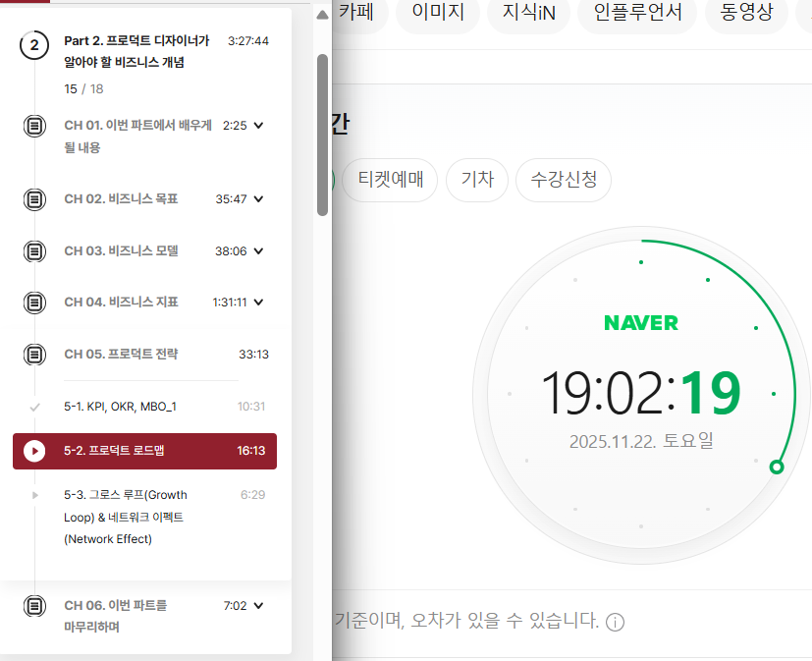Click the 6:29 duration on lesson 5-3
Viewport: 812px width, 661px height.
[x=252, y=495]
